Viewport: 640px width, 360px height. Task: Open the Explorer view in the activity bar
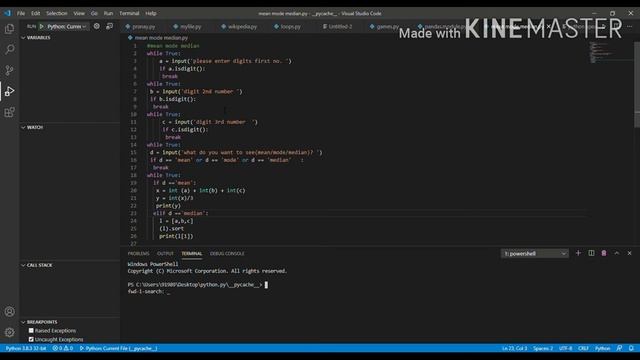[x=9, y=29]
